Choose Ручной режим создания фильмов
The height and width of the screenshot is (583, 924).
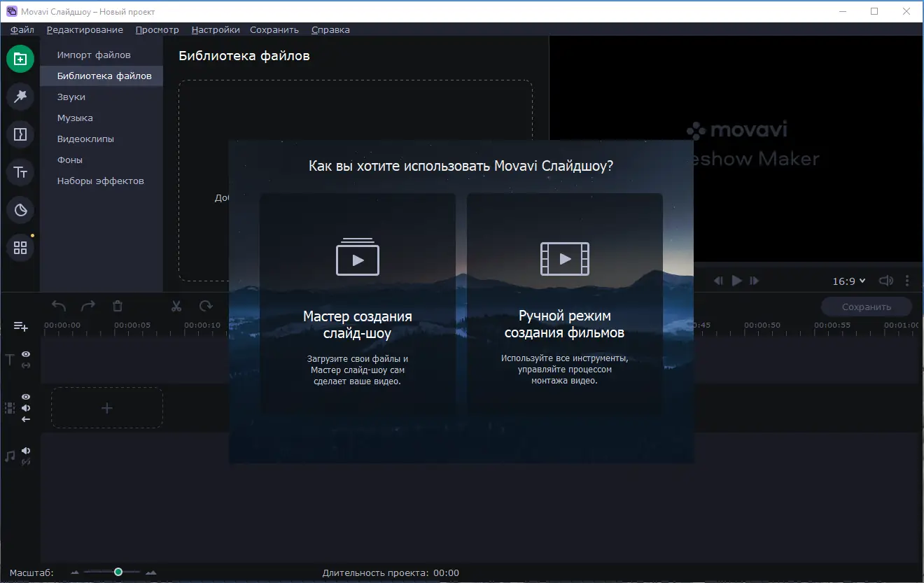click(564, 308)
